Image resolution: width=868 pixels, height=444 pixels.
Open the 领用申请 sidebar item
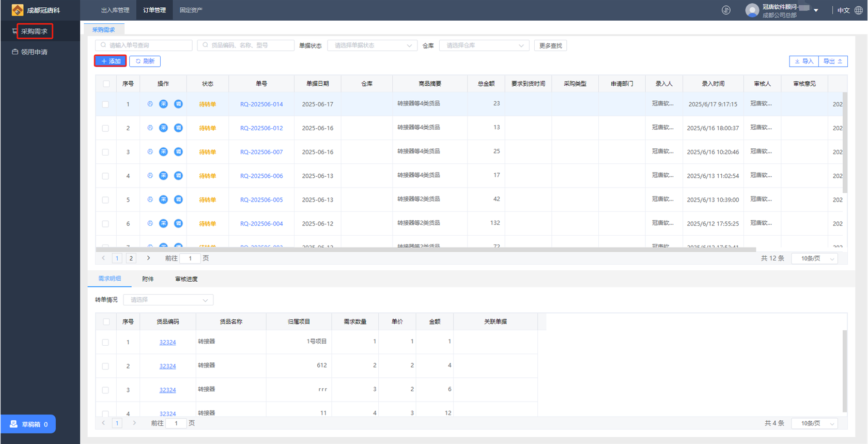pos(34,52)
